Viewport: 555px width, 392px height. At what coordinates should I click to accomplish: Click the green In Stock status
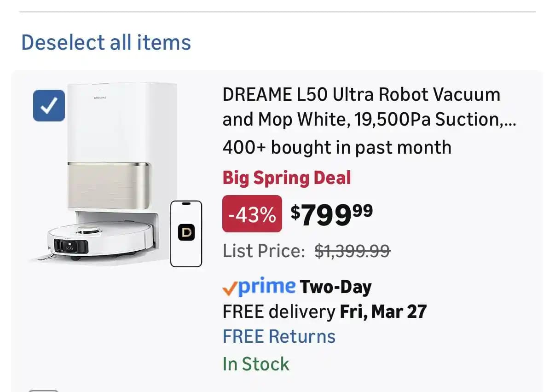pos(256,364)
